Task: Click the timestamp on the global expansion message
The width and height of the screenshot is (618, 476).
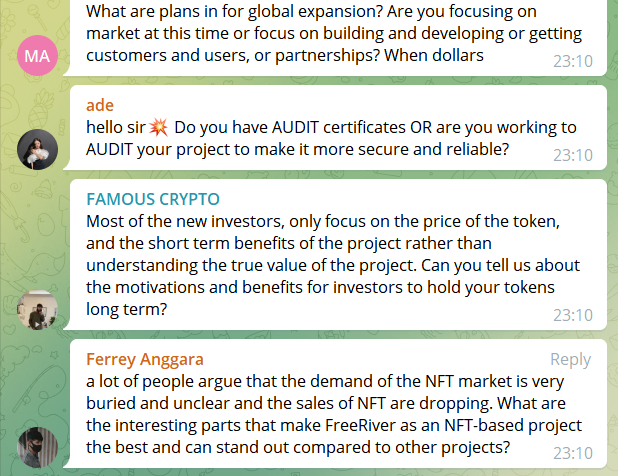Action: click(573, 61)
